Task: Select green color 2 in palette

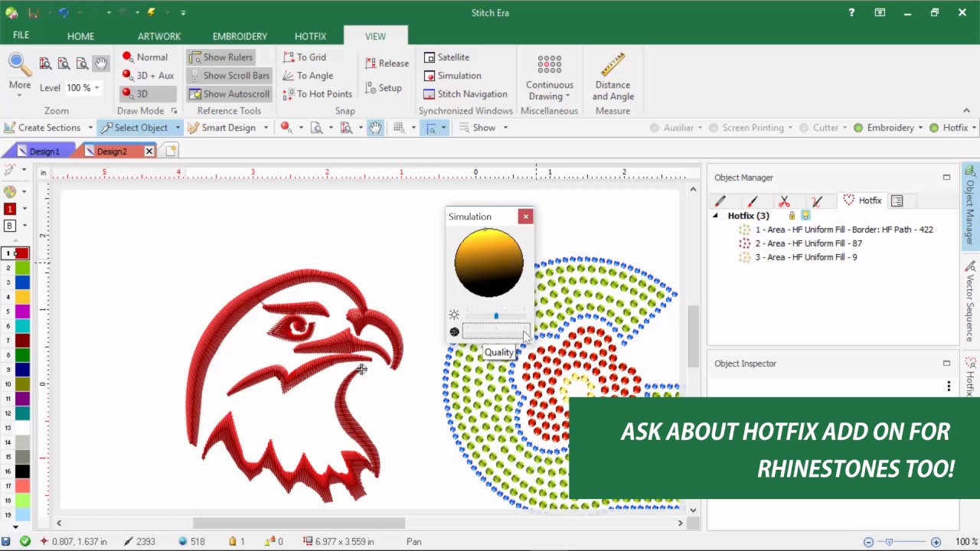Action: 22,268
